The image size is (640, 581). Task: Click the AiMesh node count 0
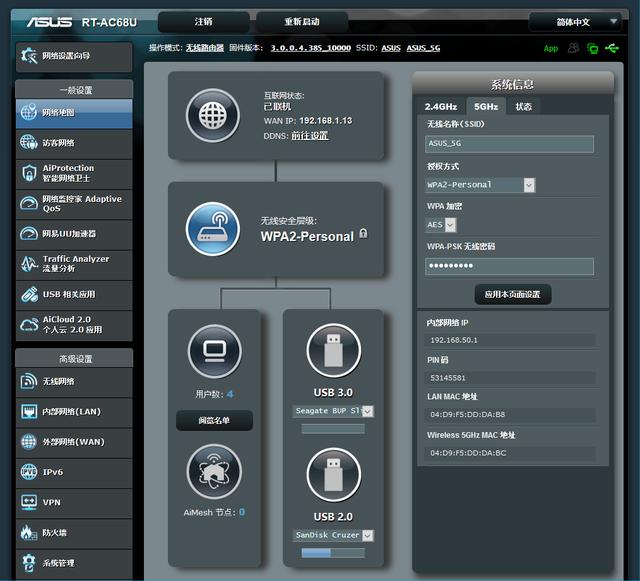pyautogui.click(x=242, y=512)
